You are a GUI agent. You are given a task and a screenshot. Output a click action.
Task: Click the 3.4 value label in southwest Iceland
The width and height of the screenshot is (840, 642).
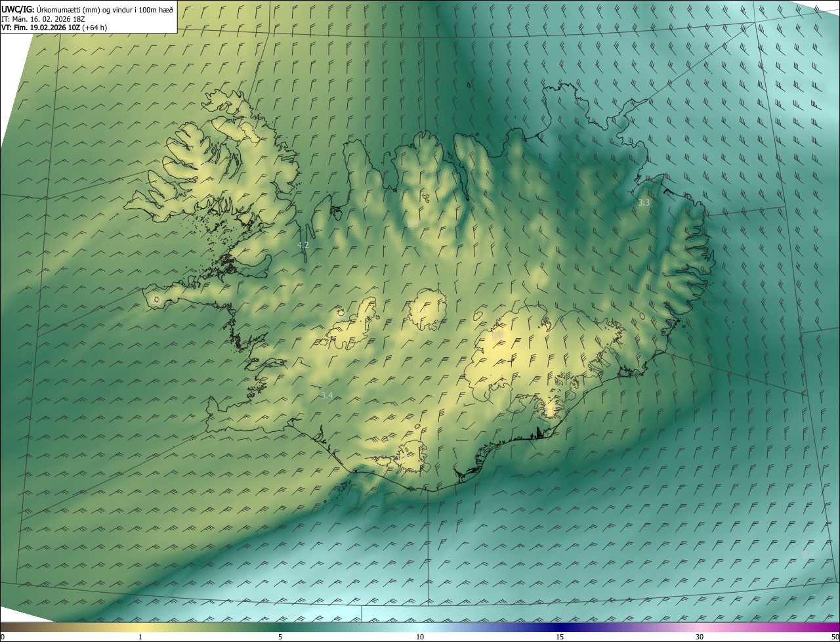coord(327,395)
